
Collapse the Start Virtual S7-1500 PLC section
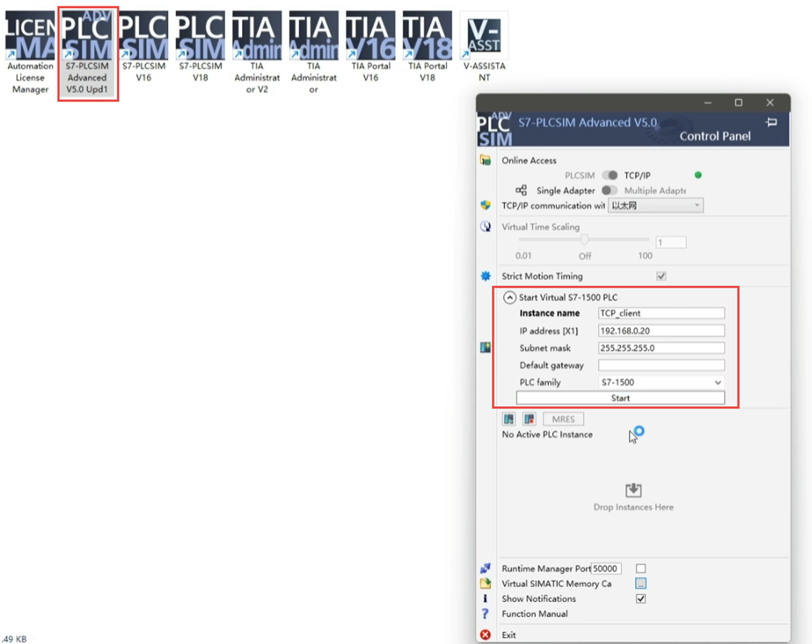click(x=509, y=297)
